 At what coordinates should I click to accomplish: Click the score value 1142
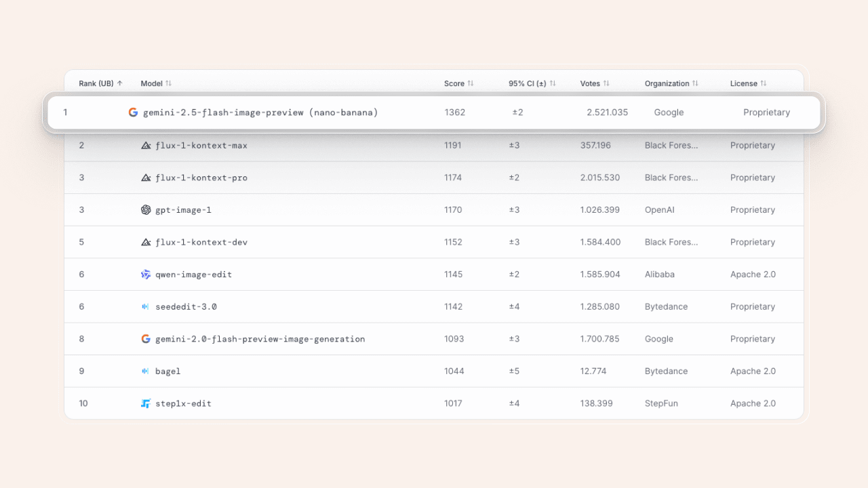[x=453, y=306]
